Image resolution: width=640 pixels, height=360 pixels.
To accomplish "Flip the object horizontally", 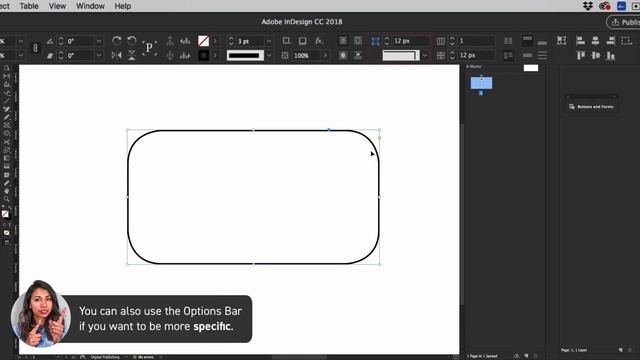I will [x=116, y=55].
